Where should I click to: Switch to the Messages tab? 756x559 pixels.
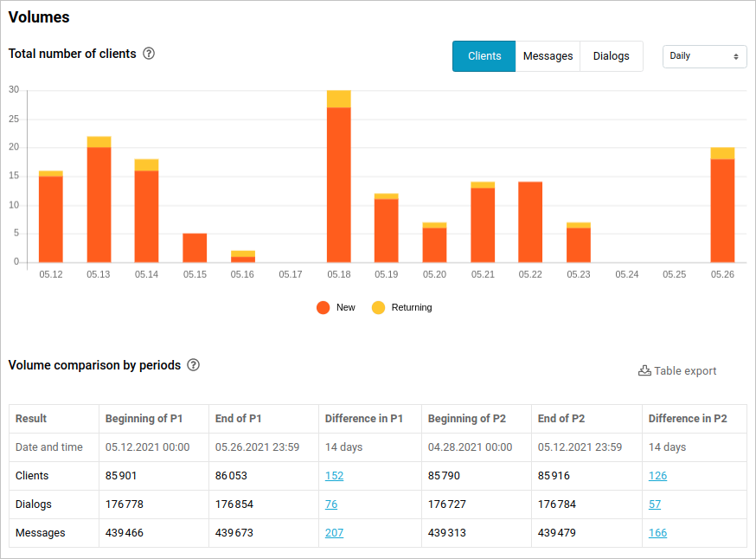point(548,56)
